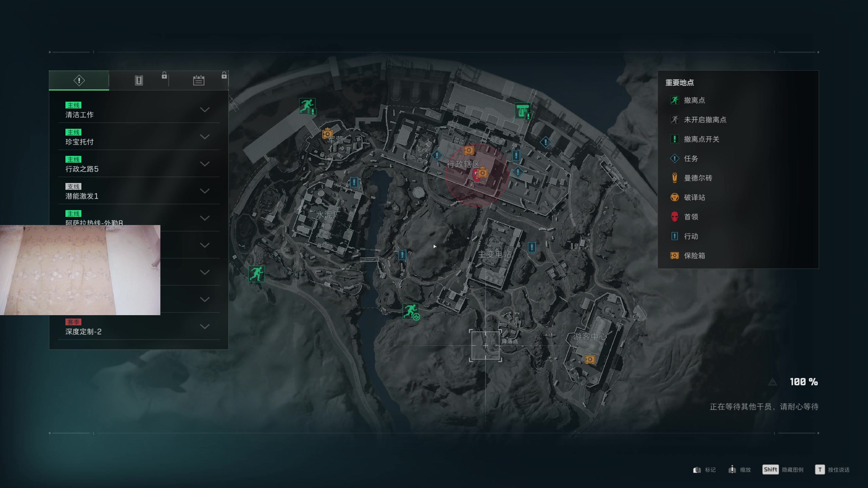Click the 按住说话 push-to-talk hint

point(832,470)
